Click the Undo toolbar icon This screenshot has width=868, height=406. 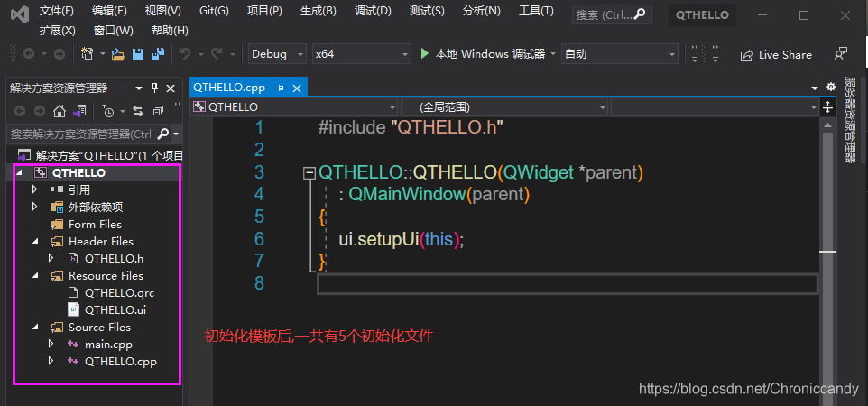point(185,54)
